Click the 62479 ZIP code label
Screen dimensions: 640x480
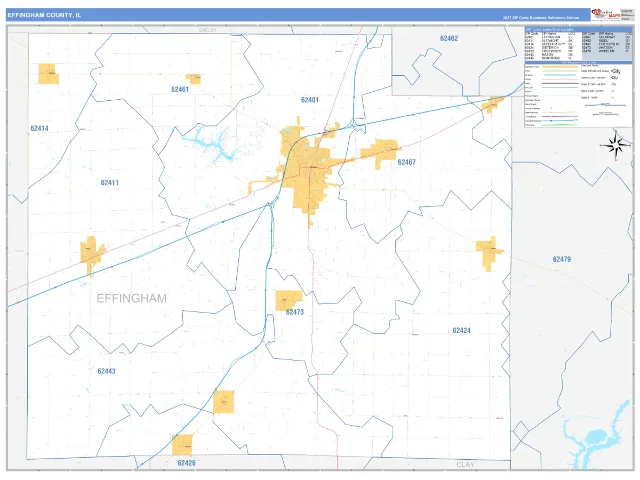pos(562,259)
